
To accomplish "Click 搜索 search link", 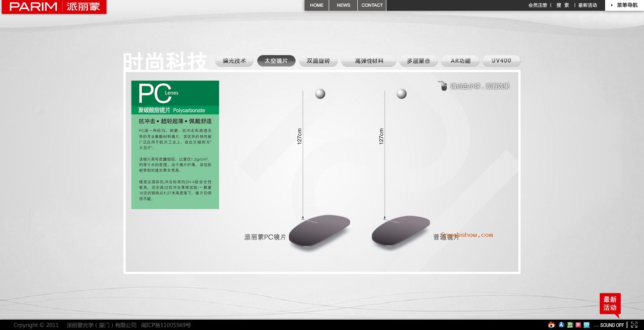I will [563, 5].
